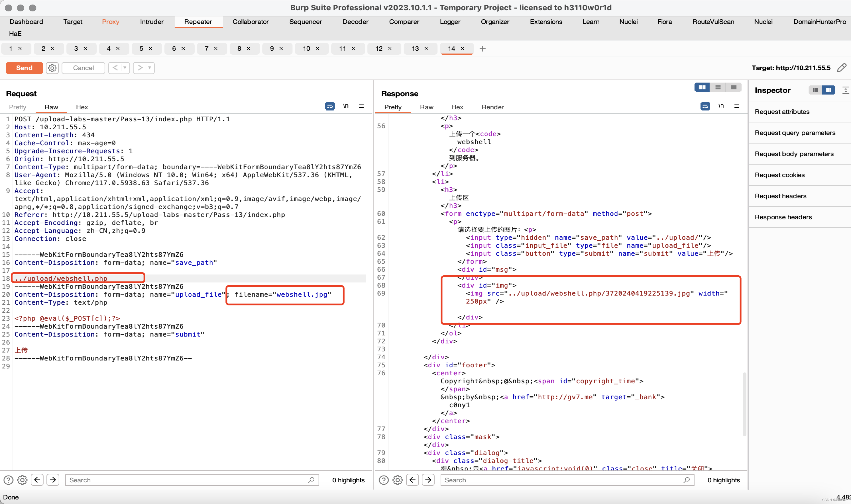Click the help icon under Request panel
This screenshot has width=851, height=504.
[9, 480]
